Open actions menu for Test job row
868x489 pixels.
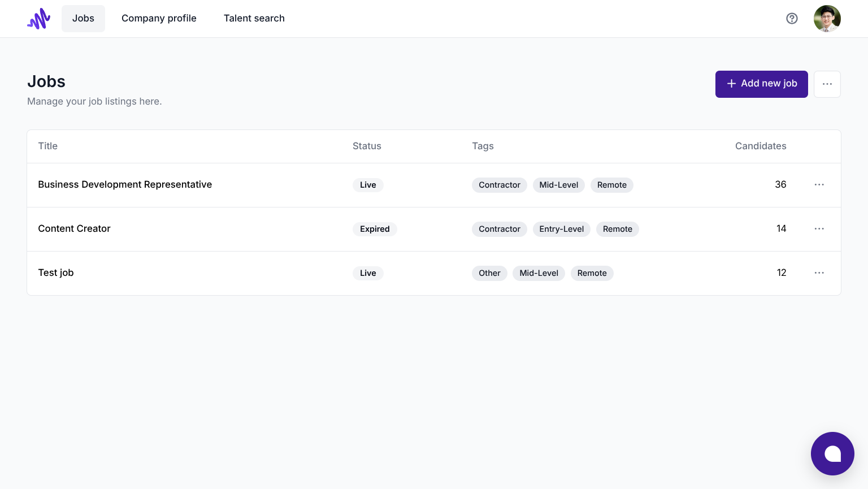[x=819, y=273]
